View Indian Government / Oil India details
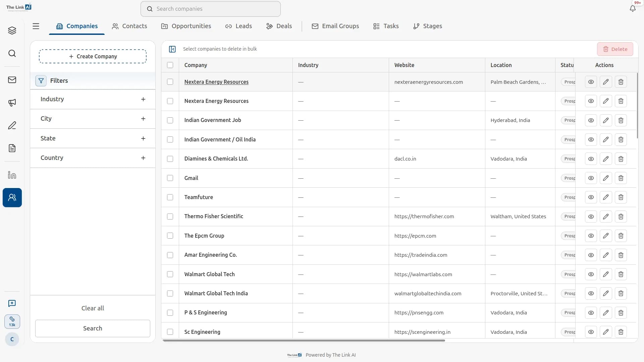The height and width of the screenshot is (362, 644). tap(591, 139)
